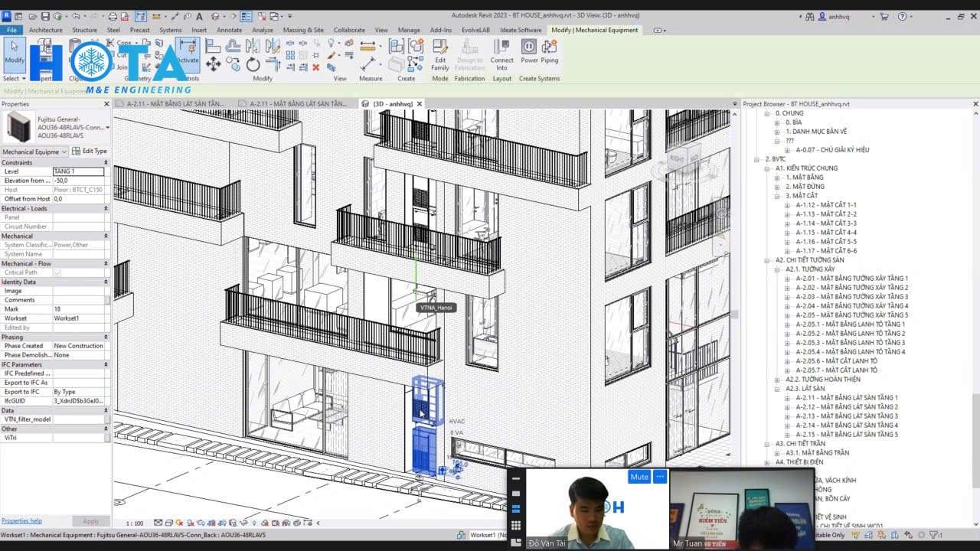Collapse the Identity Data section
This screenshot has height=551, width=980.
click(106, 282)
